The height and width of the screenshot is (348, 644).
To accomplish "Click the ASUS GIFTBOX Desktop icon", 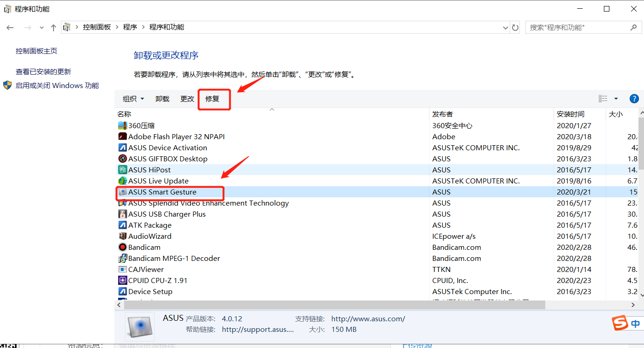I will tap(122, 159).
